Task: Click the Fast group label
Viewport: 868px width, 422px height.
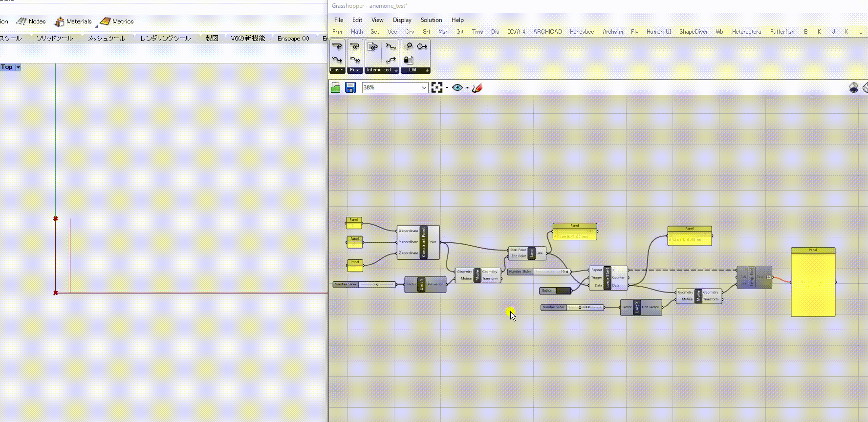Action: tap(355, 70)
